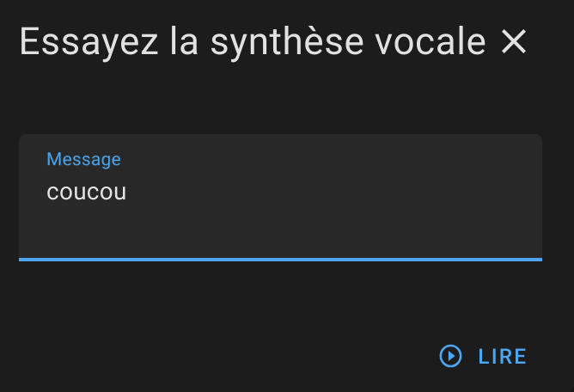Place cursor before 'coucou' text

[46, 192]
